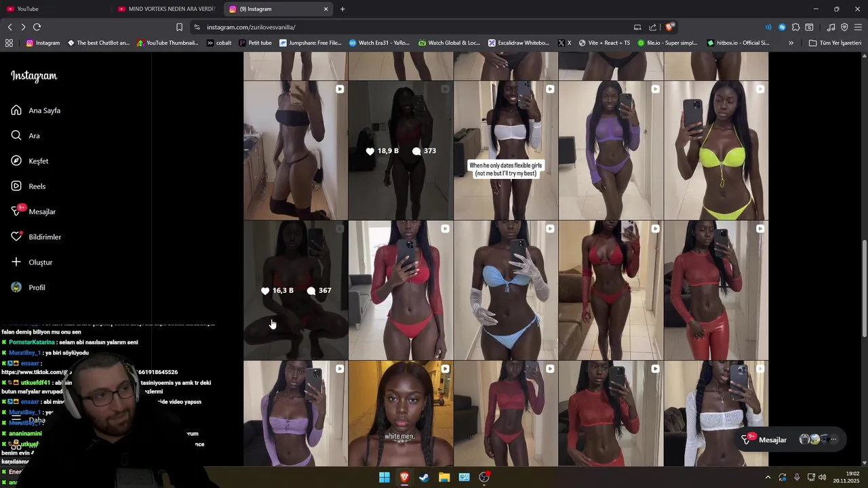Click the blue Shazam extension icon
Image resolution: width=868 pixels, height=488 pixels.
coord(782,27)
